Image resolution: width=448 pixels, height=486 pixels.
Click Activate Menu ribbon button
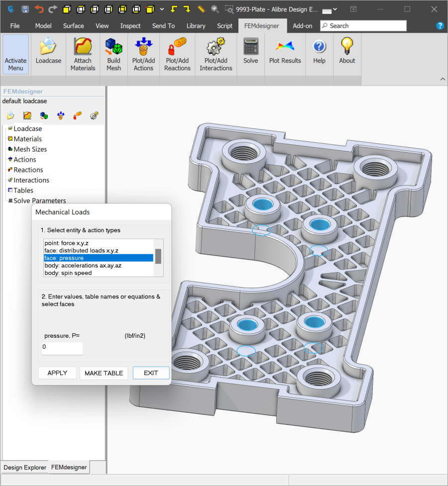tap(16, 54)
